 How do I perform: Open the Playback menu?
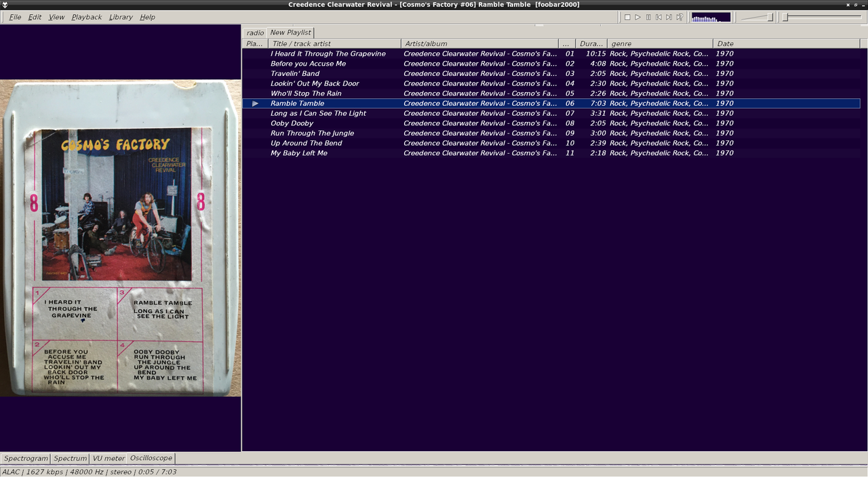[87, 17]
